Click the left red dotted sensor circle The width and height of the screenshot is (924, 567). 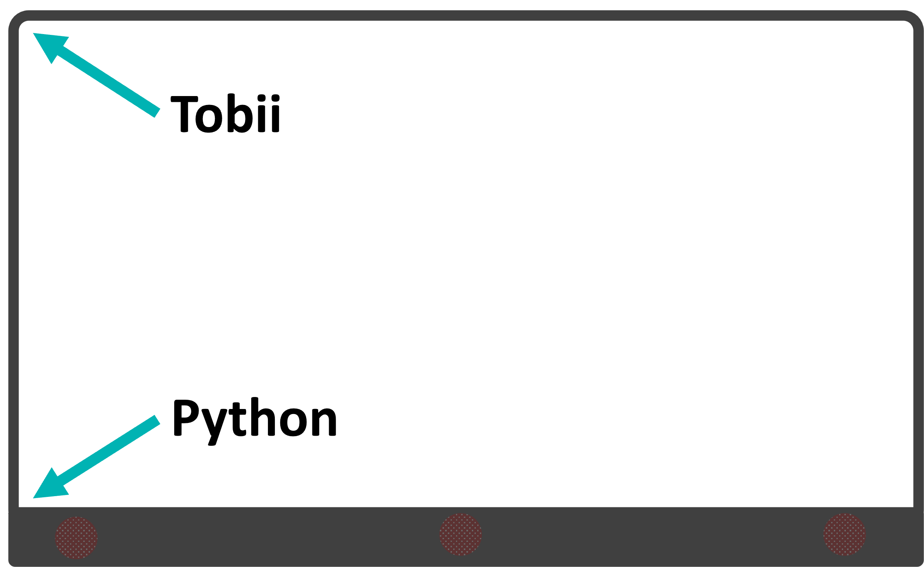tap(76, 538)
